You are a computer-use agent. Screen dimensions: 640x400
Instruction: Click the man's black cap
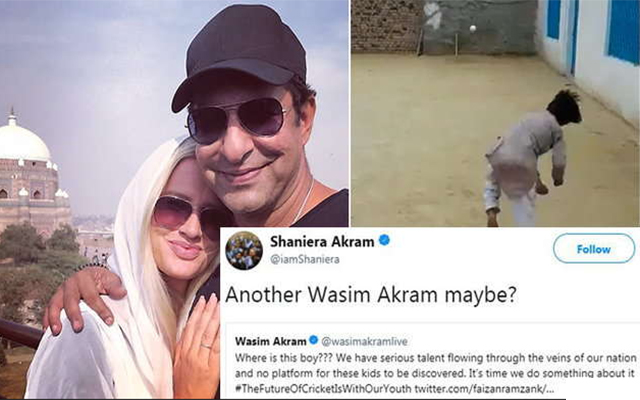point(240,52)
